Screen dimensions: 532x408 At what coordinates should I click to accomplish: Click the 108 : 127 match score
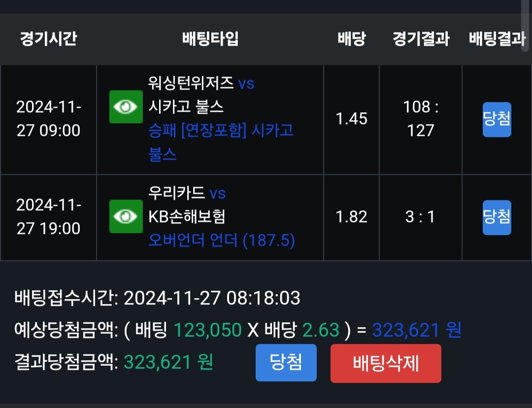(x=421, y=119)
